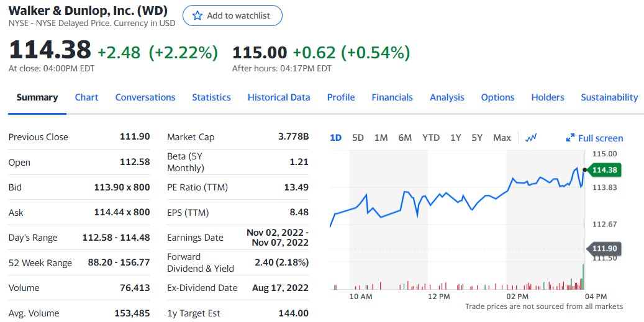The height and width of the screenshot is (322, 644).
Task: Open the Options tab
Action: (498, 97)
